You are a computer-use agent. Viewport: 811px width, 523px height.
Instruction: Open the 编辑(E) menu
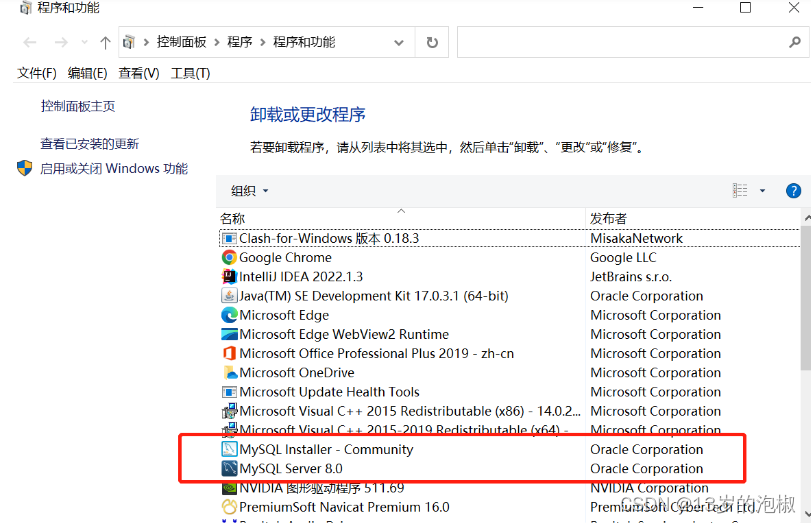[x=87, y=73]
